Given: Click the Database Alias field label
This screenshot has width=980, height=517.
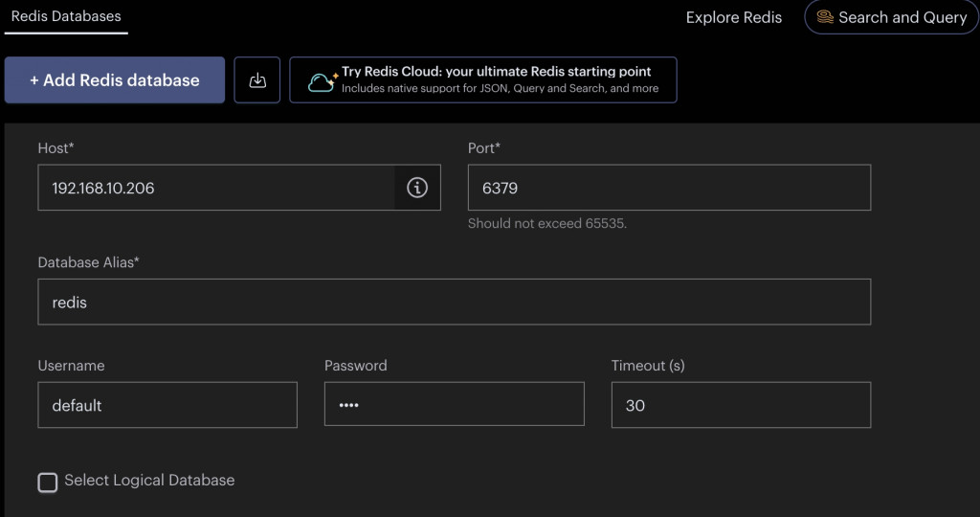Looking at the screenshot, I should coord(89,262).
